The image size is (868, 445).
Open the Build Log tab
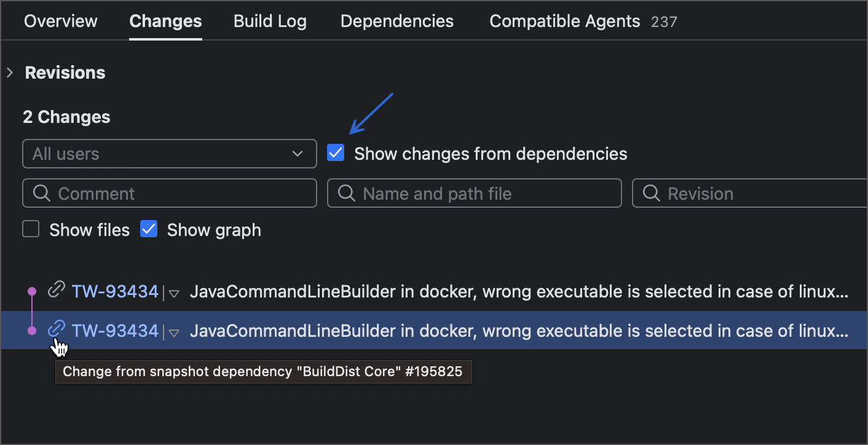[x=269, y=21]
